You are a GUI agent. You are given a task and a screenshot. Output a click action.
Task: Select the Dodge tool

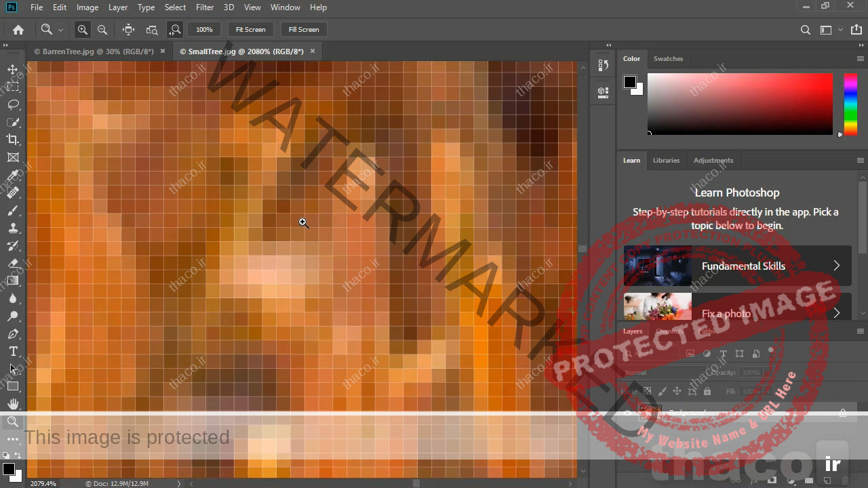(x=13, y=316)
